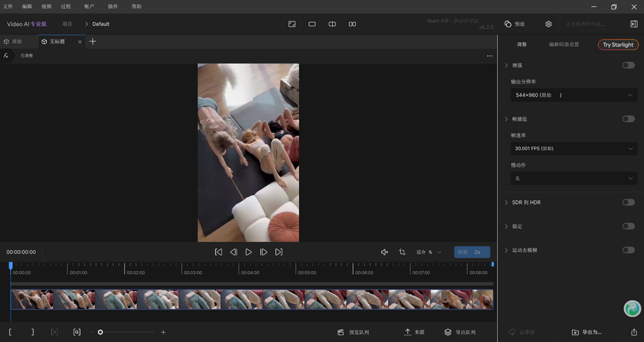This screenshot has height=342, width=644.
Task: Expand the 运动去模糊 section chevron
Action: pyautogui.click(x=506, y=250)
